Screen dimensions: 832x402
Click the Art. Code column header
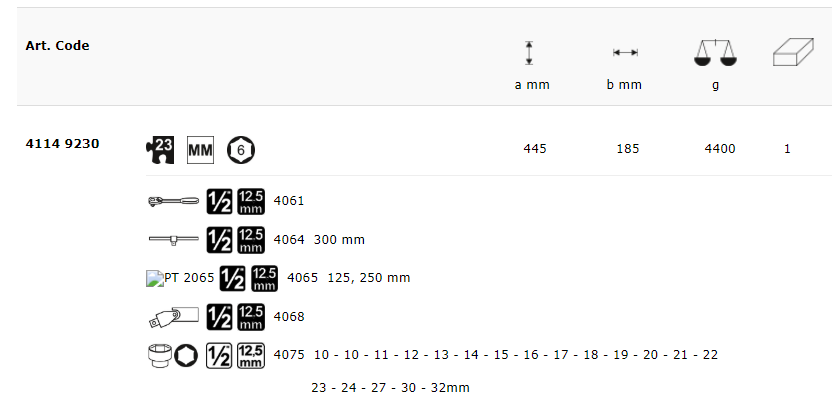coord(57,46)
